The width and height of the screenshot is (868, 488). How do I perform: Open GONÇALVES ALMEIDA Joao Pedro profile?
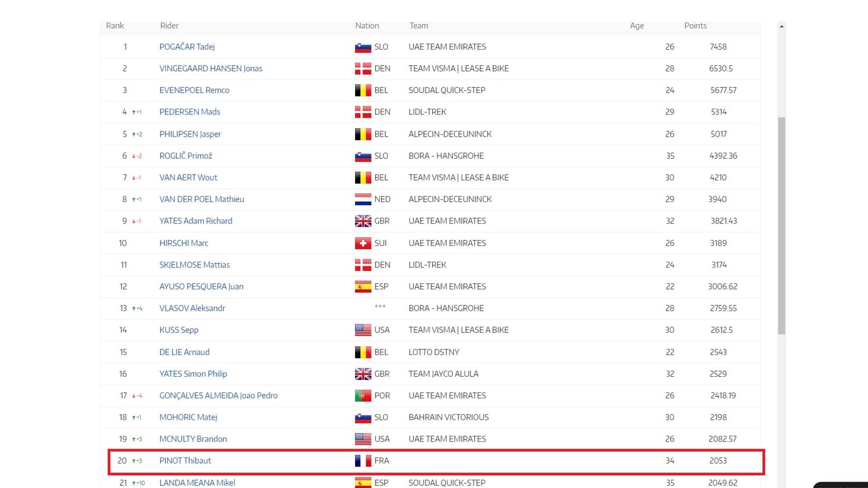pos(218,395)
